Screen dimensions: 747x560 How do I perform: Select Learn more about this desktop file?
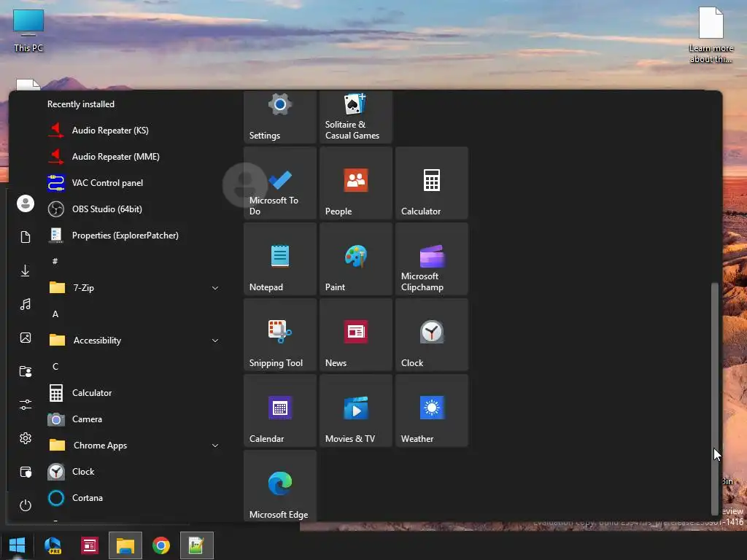pos(711,35)
